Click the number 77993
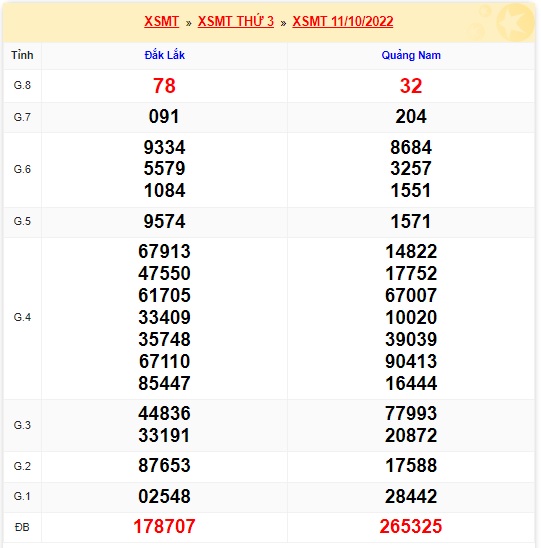Image resolution: width=541 pixels, height=548 pixels. pos(411,413)
